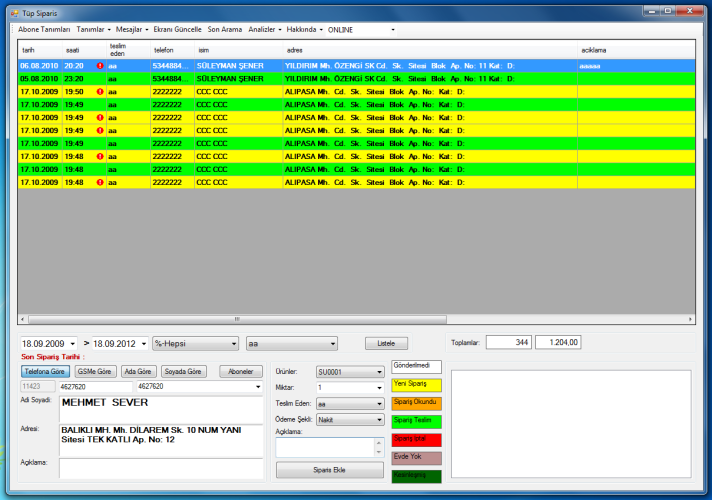Open the Analizler menu
This screenshot has height=500, width=712.
pyautogui.click(x=265, y=30)
